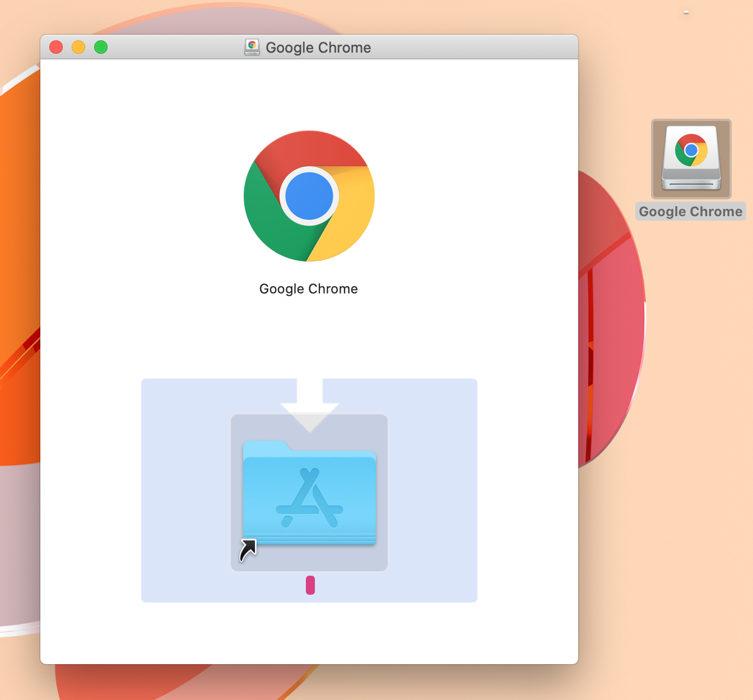
Task: Select the Google Chrome app icon
Action: click(309, 196)
